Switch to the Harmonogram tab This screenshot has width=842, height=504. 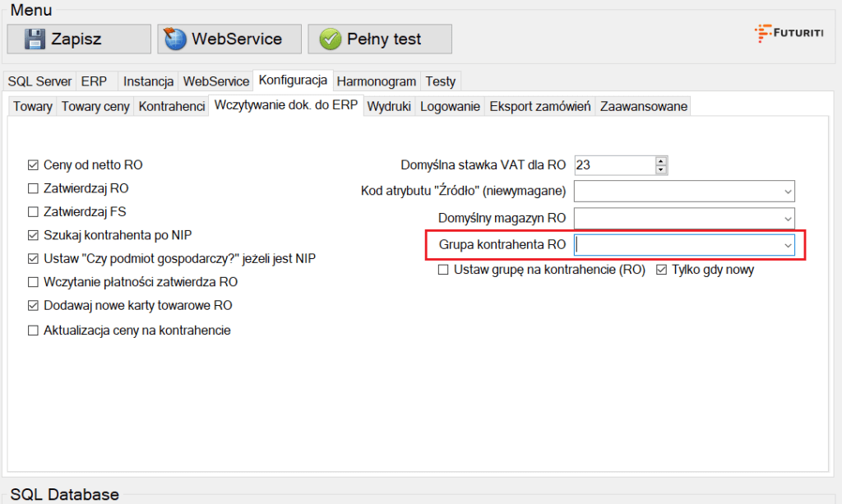click(x=377, y=81)
